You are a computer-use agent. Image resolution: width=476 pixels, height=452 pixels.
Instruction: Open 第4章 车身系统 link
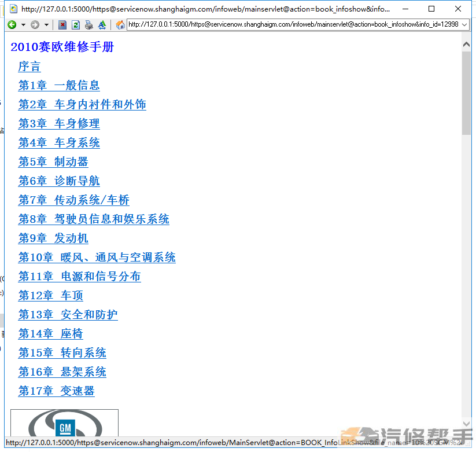point(59,143)
